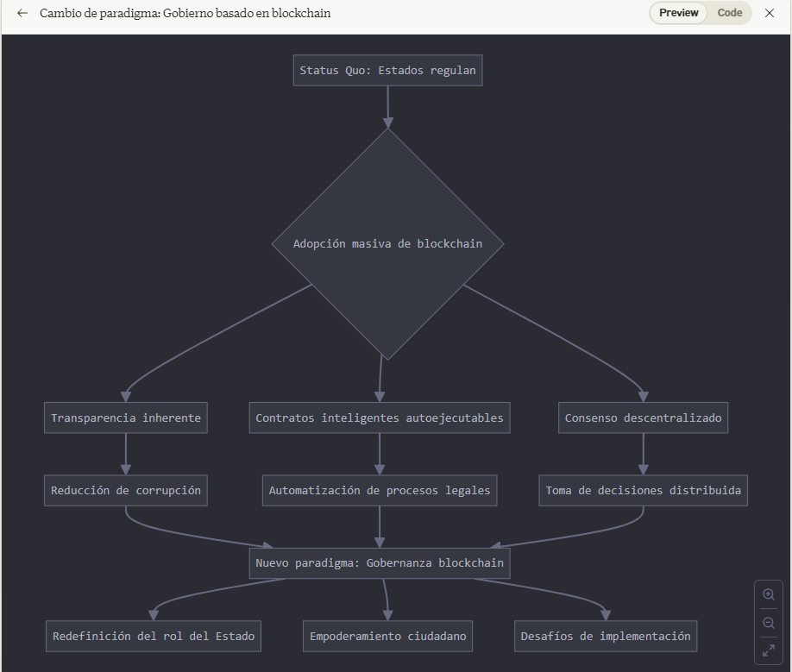The width and height of the screenshot is (792, 672).
Task: Select 'Status Quo: Estados regulan' node
Action: (x=388, y=70)
